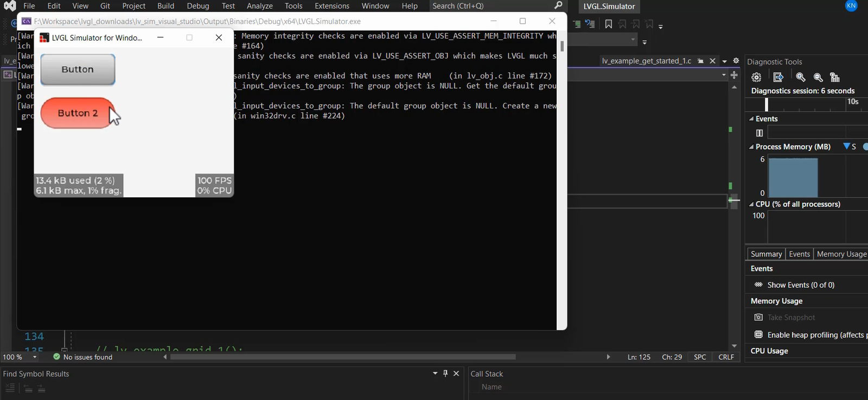Click the Name column header in Call Stack
Viewport: 868px width, 400px height.
point(492,387)
